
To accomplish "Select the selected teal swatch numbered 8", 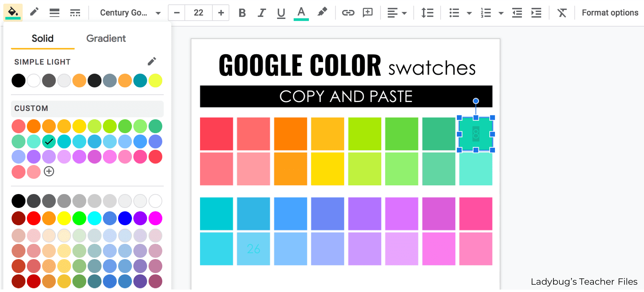I will (x=476, y=134).
